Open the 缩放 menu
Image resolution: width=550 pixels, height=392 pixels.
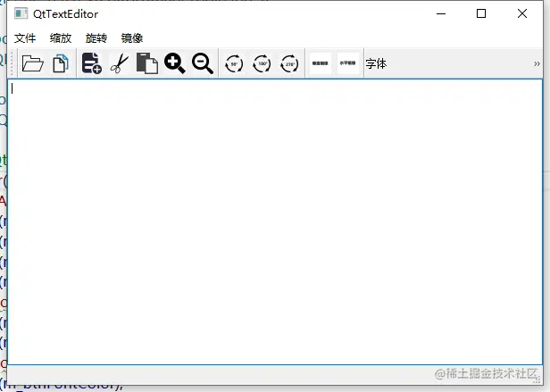(61, 38)
